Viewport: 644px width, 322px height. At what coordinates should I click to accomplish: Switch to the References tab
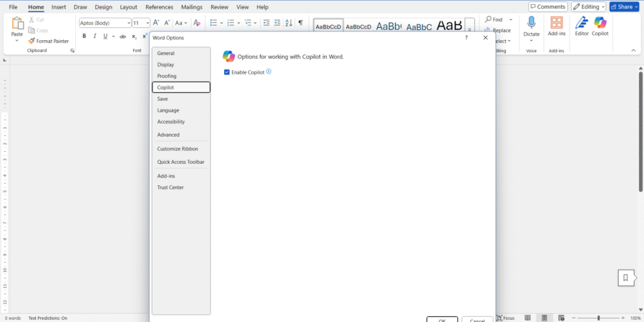[160, 7]
